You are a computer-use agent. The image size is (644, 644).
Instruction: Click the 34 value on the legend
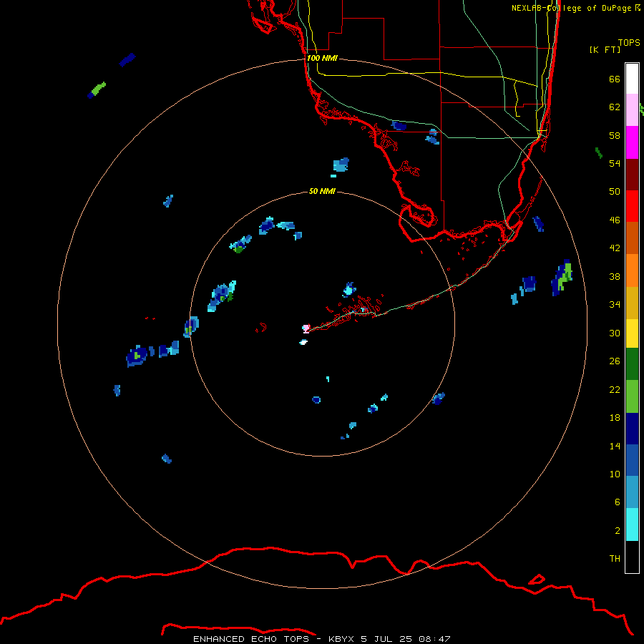(x=615, y=305)
